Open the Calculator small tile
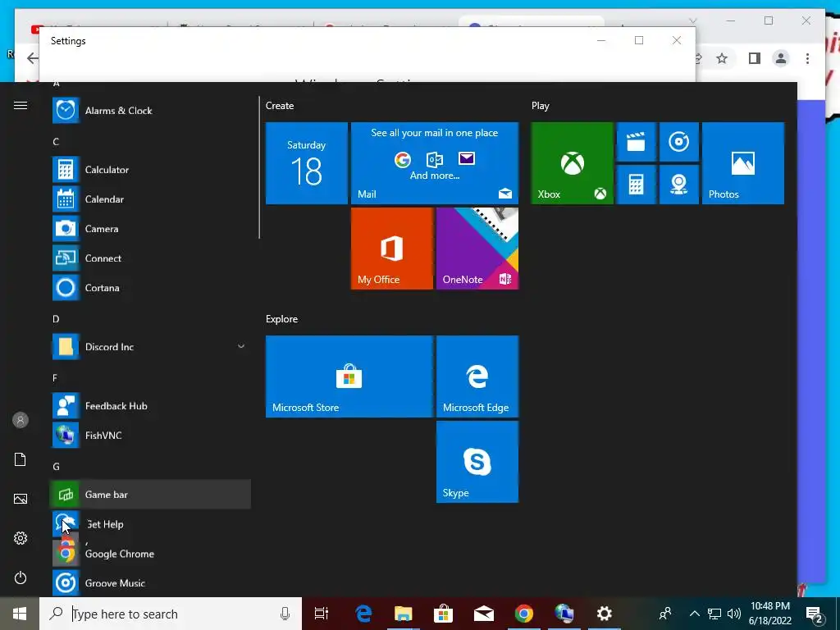This screenshot has width=840, height=630. pyautogui.click(x=636, y=185)
